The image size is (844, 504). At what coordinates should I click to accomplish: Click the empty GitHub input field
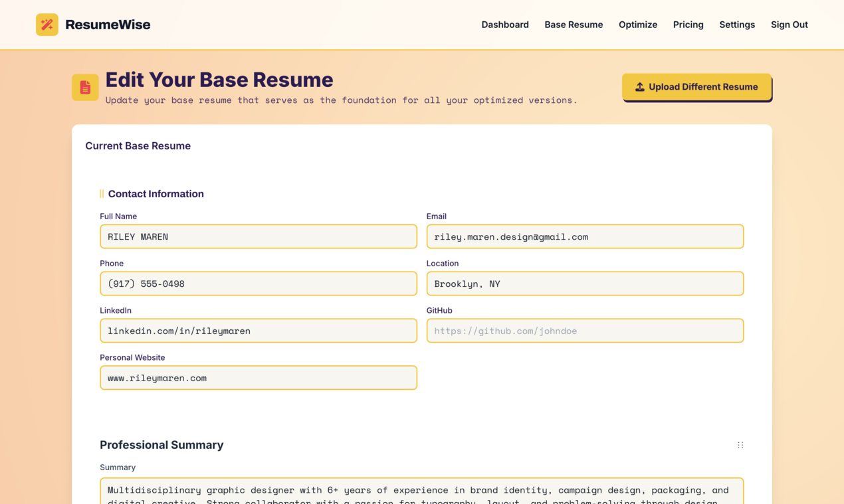[x=585, y=331]
